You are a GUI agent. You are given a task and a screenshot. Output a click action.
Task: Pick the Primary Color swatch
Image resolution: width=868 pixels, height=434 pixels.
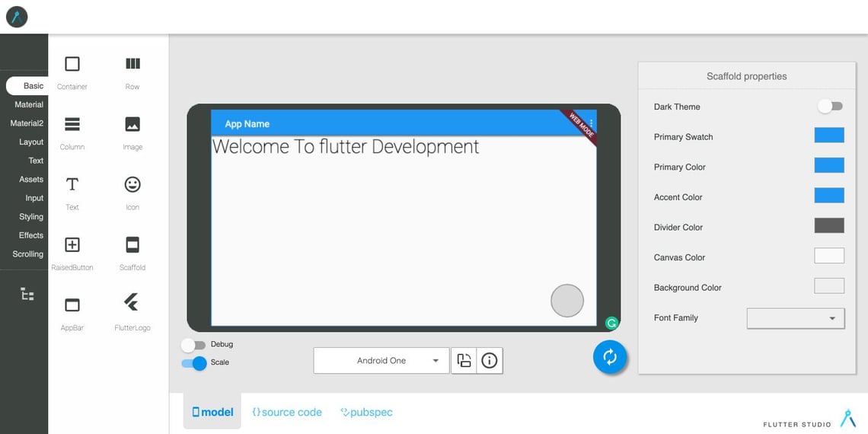(829, 165)
